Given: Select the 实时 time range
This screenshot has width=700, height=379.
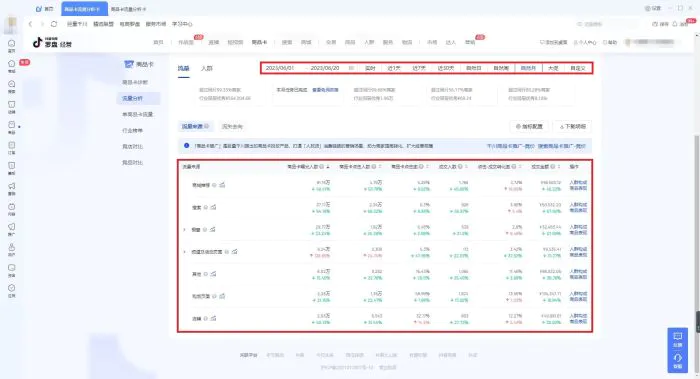Looking at the screenshot, I should coord(370,68).
